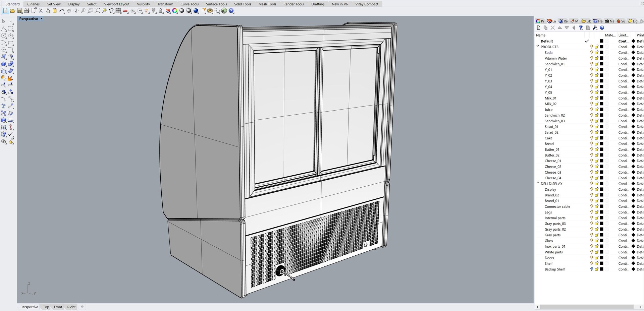Open a file with the folder icon
Image resolution: width=644 pixels, height=311 pixels.
click(x=12, y=11)
